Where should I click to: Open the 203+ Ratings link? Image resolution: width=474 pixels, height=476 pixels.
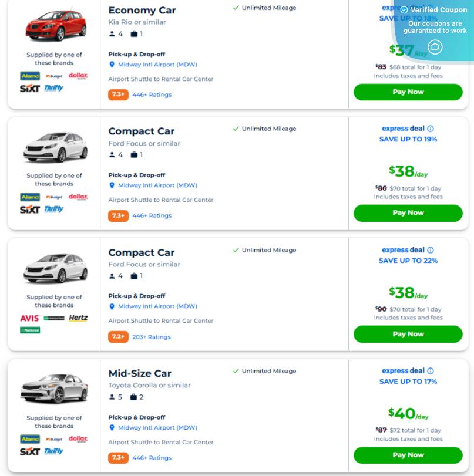(151, 337)
